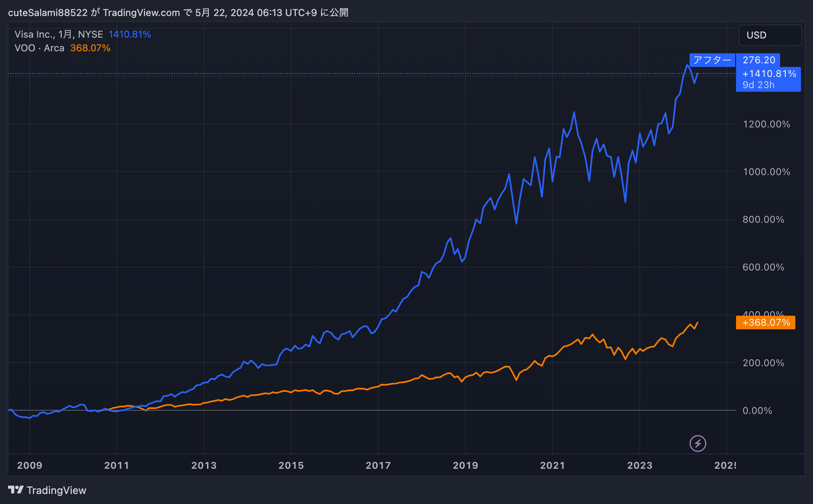The image size is (813, 504).
Task: Select the Visa Inc. symbol legend
Action: click(x=59, y=34)
